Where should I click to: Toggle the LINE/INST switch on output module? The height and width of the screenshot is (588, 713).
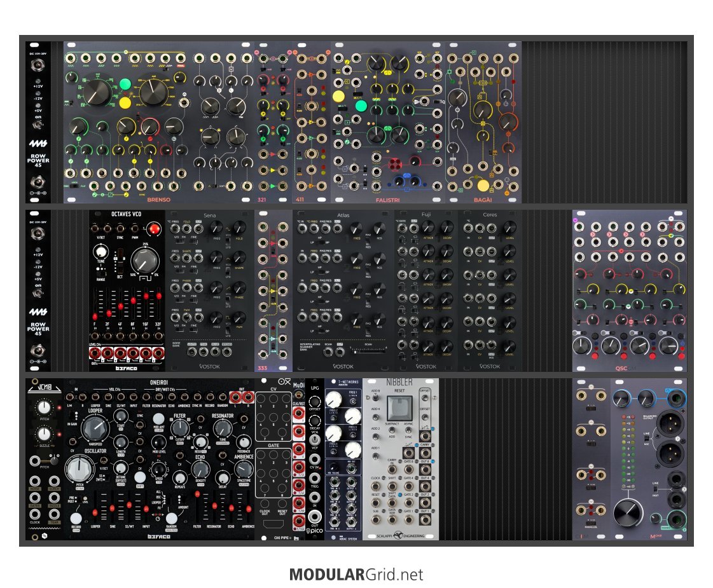pyautogui.click(x=655, y=489)
